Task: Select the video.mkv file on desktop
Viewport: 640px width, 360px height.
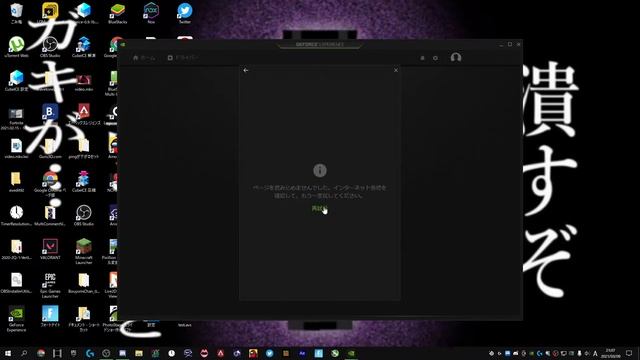Action: (x=84, y=81)
